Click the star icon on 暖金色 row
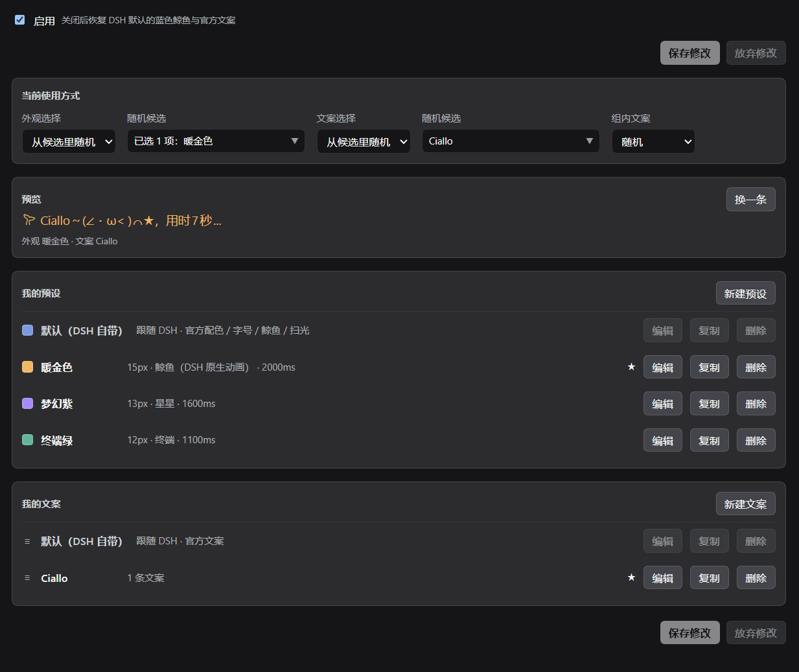Screen dimensions: 799x672 click(631, 367)
